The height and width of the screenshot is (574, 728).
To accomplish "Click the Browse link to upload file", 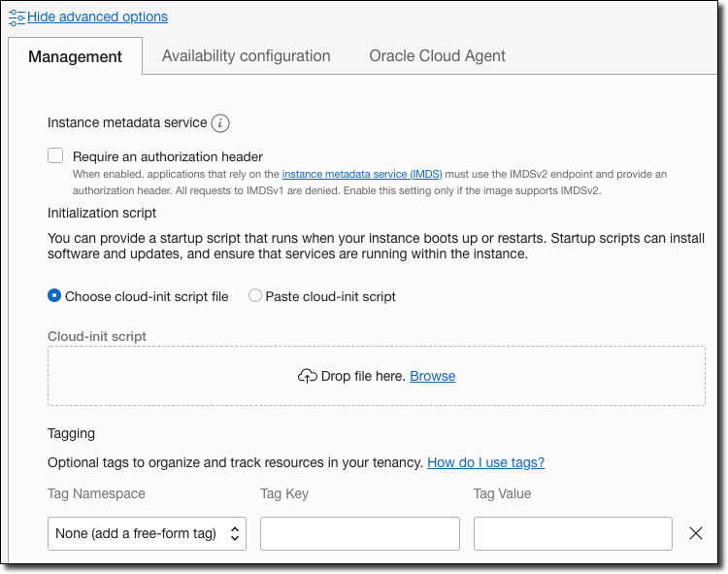I will pyautogui.click(x=432, y=376).
